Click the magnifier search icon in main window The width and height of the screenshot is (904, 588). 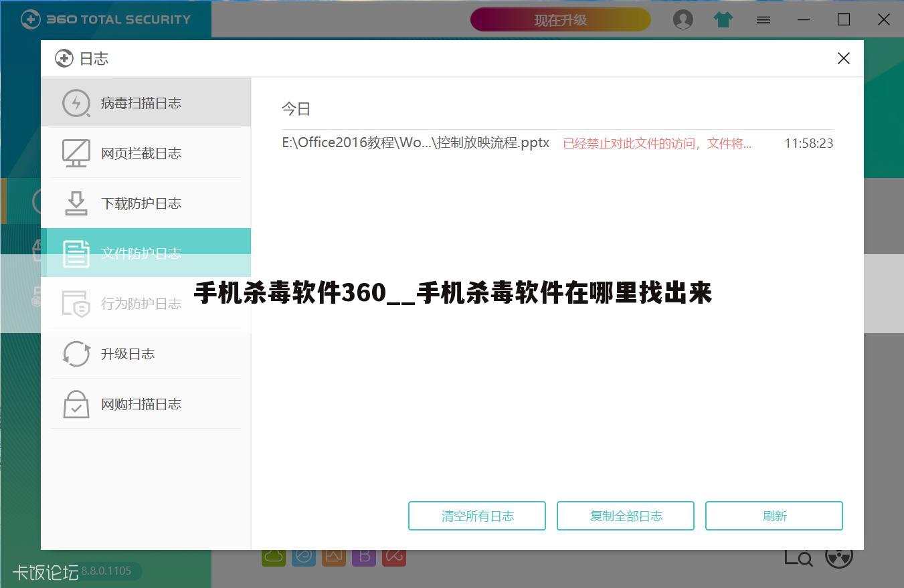[x=798, y=557]
